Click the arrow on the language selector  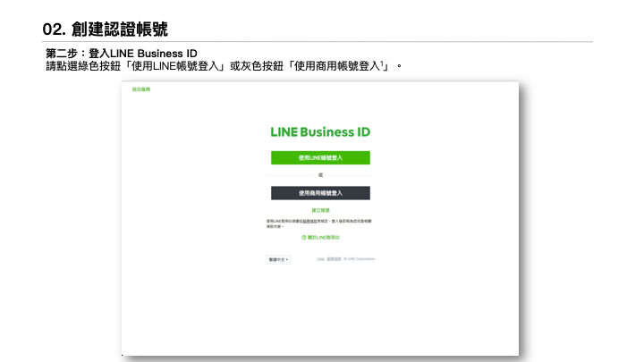point(287,259)
